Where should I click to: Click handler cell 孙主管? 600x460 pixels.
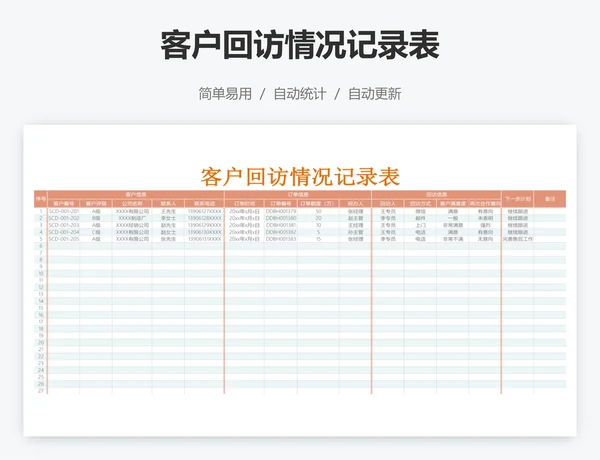click(x=355, y=232)
